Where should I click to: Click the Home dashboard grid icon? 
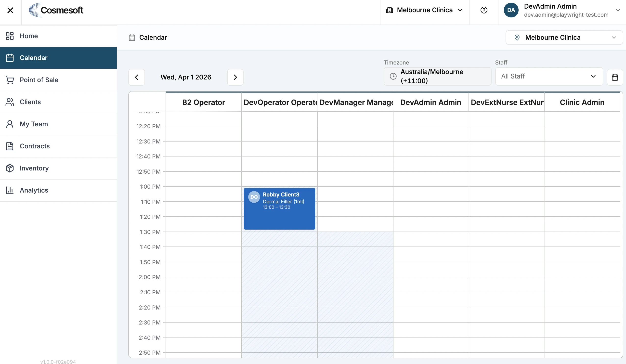10,36
